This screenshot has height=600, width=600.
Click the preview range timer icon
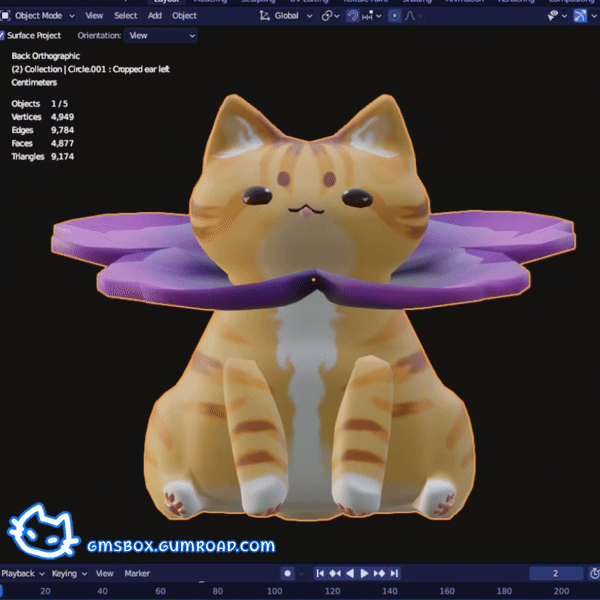tap(594, 573)
